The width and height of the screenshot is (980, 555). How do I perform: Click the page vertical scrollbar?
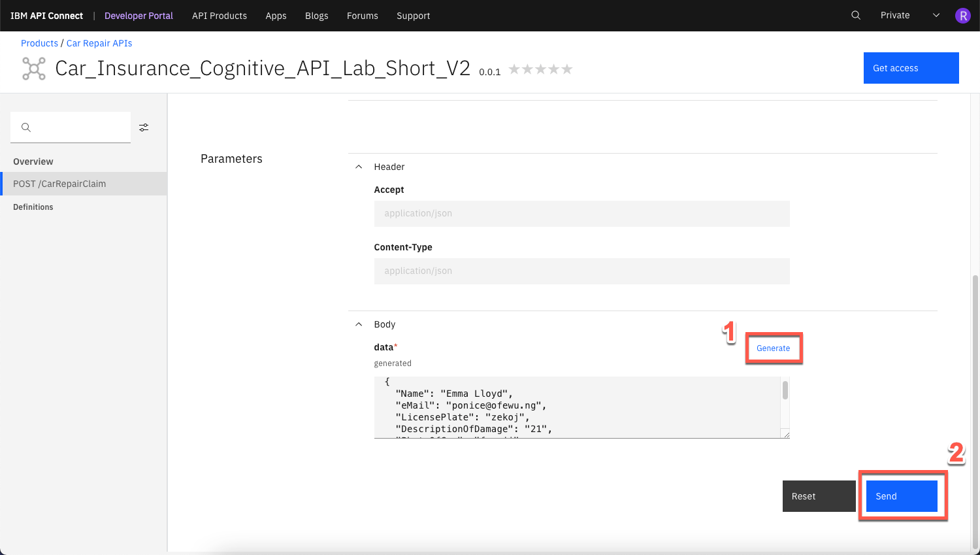[975, 412]
